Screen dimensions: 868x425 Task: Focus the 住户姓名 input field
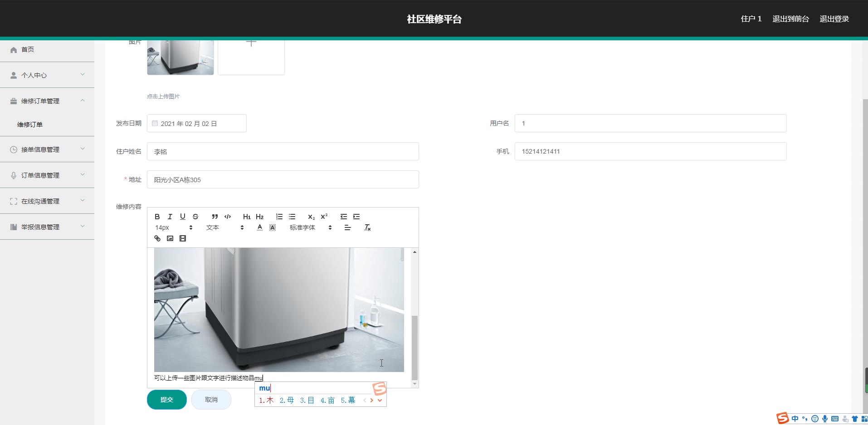[283, 151]
